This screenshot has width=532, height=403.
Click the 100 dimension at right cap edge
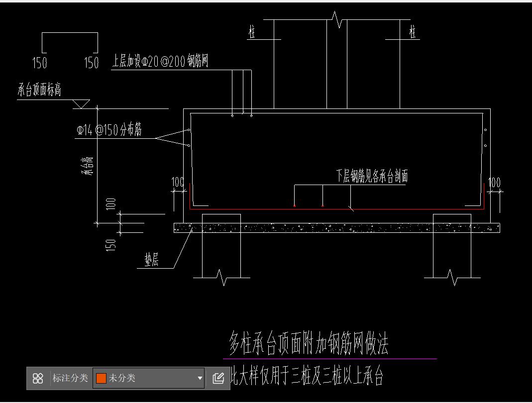[494, 183]
